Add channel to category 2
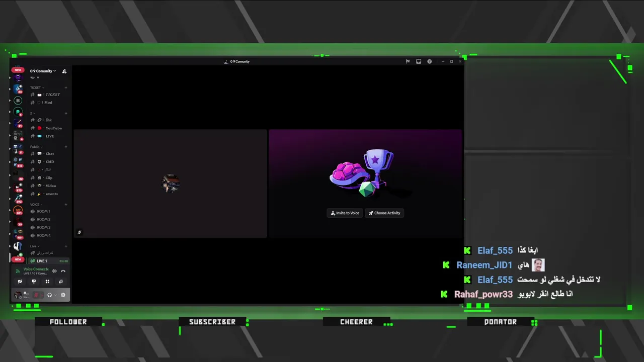644x362 pixels. [x=66, y=113]
